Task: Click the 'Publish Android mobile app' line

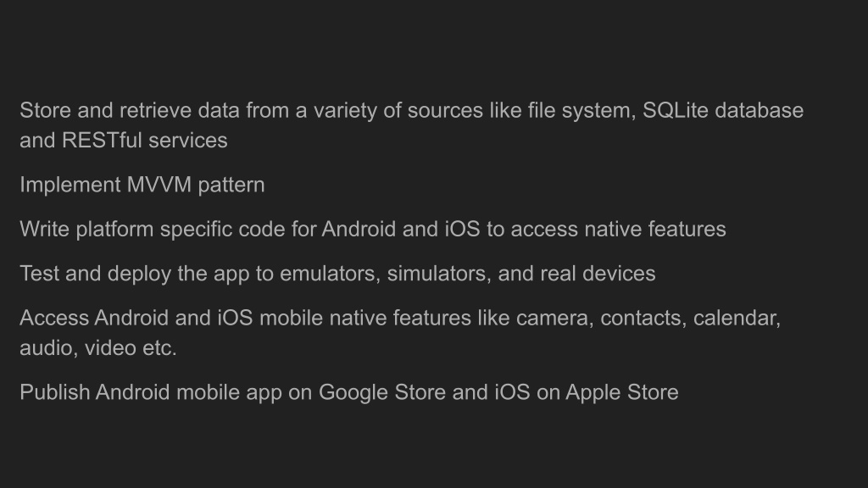Action: (349, 393)
